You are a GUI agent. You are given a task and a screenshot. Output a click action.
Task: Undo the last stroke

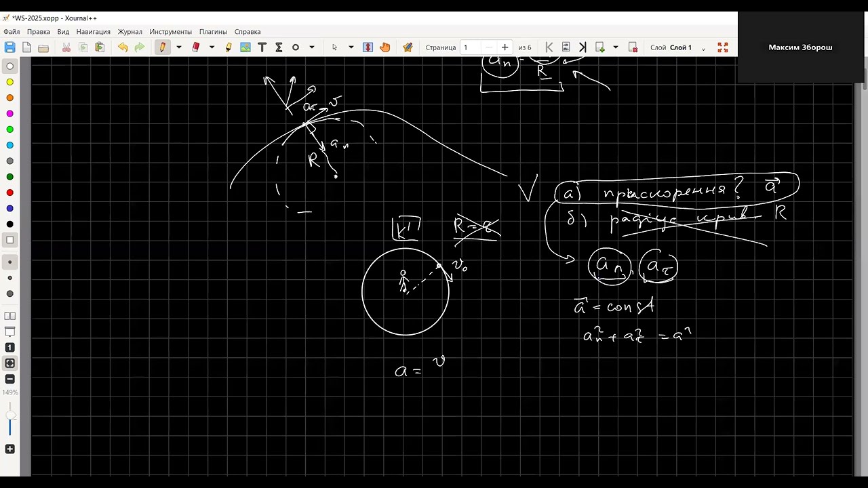tap(123, 47)
